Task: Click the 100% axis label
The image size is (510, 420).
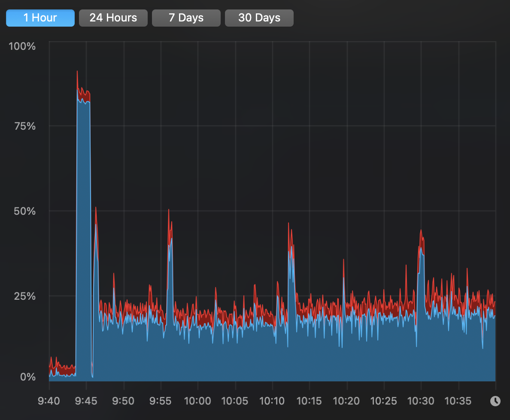Action: point(22,46)
